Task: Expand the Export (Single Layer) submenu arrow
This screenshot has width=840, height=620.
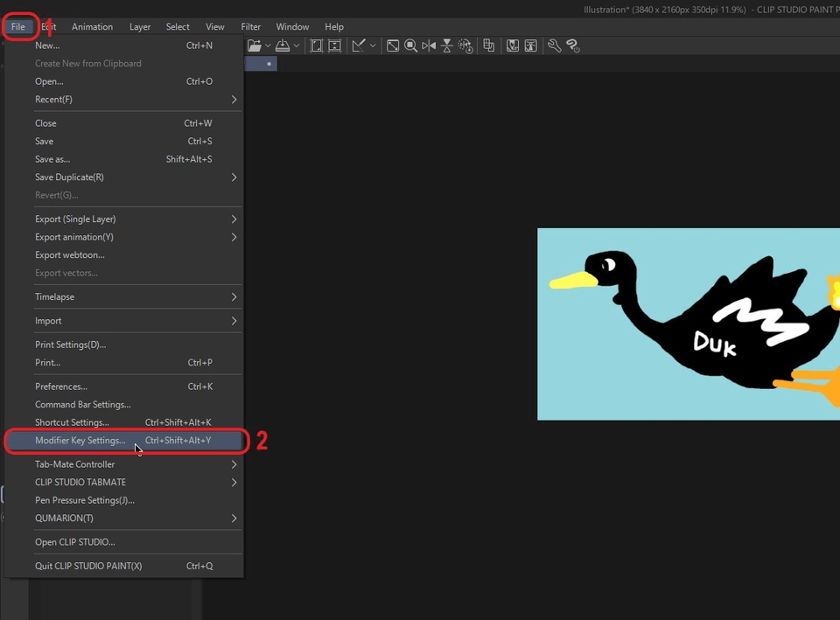Action: tap(234, 219)
